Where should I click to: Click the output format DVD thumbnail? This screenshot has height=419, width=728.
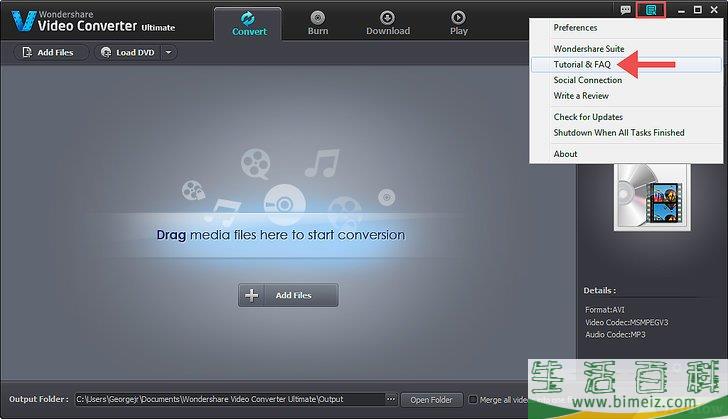(x=652, y=197)
